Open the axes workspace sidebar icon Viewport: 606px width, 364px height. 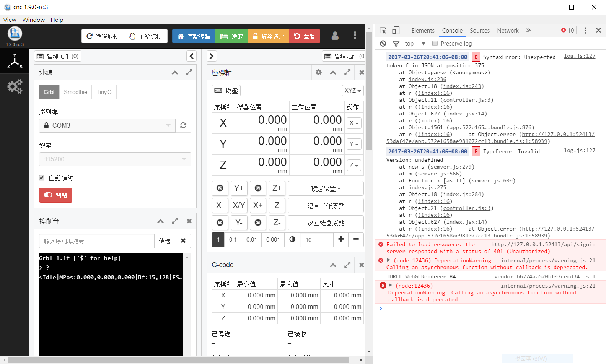tap(15, 62)
